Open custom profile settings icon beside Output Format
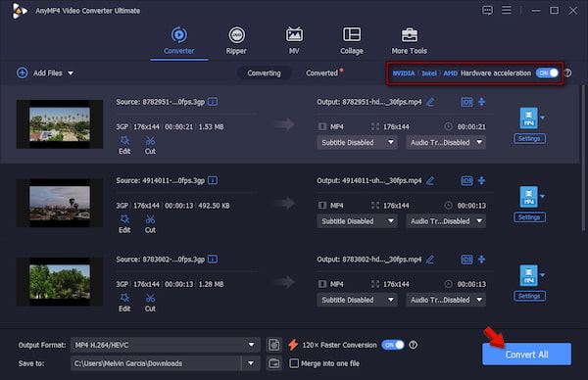588x380 pixels. 274,345
